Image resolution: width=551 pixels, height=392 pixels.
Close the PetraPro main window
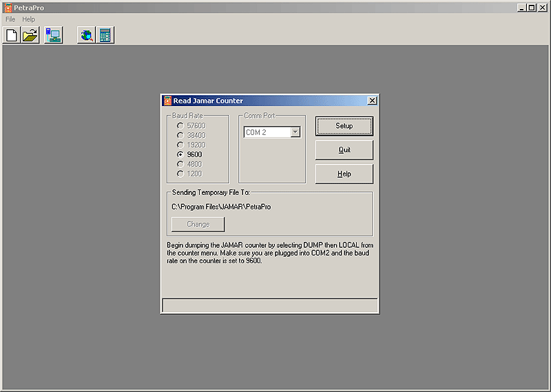[543, 8]
